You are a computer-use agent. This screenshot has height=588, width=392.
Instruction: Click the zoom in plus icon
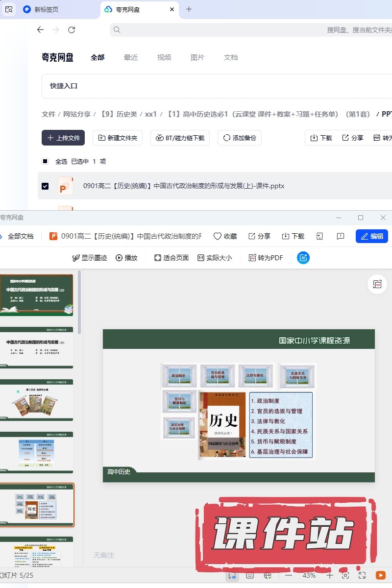point(330,575)
